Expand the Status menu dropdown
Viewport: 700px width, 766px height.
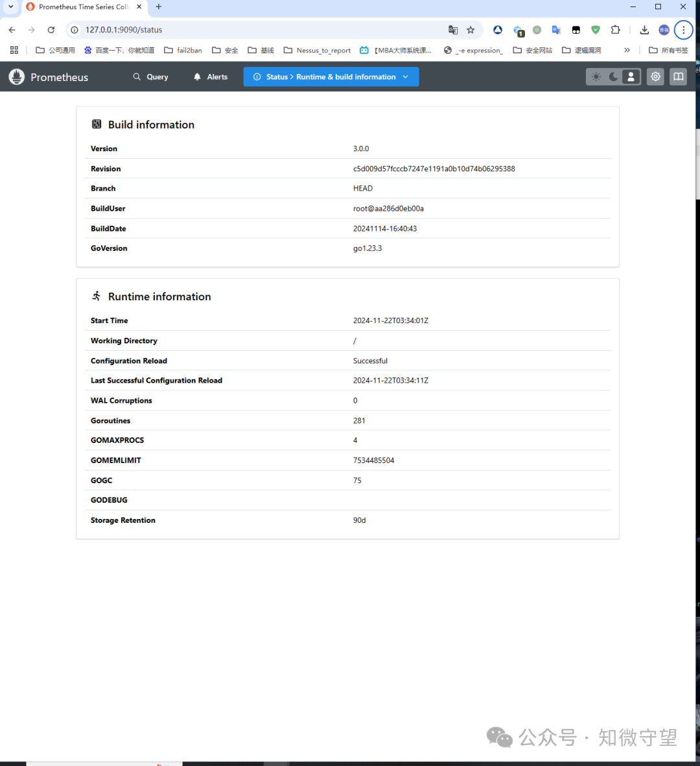(x=331, y=77)
